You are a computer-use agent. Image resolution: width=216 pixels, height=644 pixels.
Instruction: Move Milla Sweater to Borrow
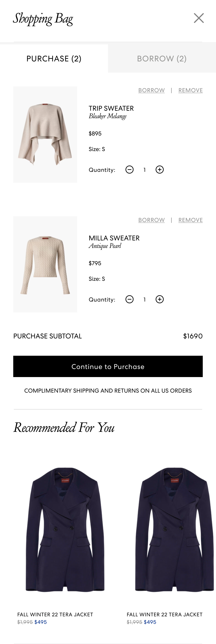[151, 220]
